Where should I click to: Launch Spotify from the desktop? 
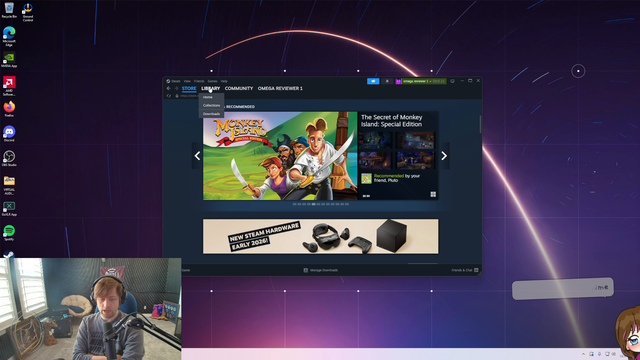click(9, 233)
